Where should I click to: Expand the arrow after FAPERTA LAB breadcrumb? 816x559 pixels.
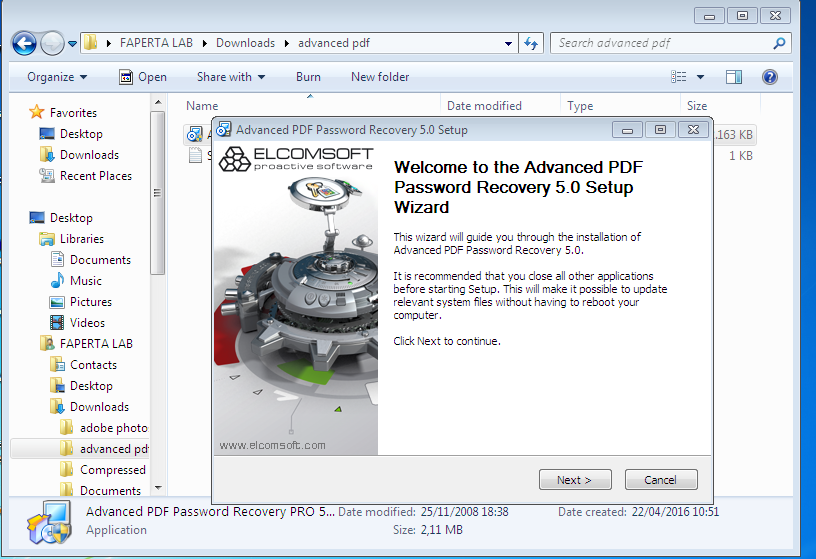[x=205, y=43]
